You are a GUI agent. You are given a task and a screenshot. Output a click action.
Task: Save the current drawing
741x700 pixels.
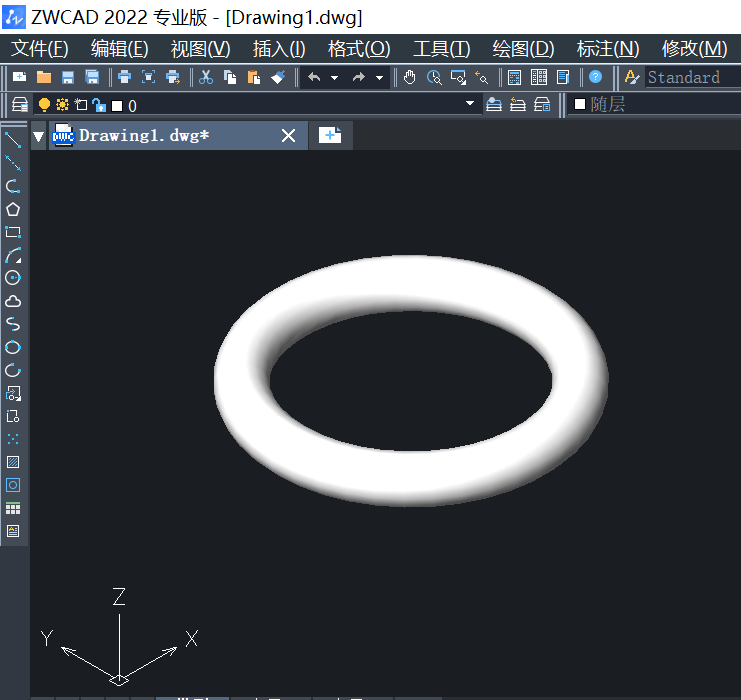(68, 77)
